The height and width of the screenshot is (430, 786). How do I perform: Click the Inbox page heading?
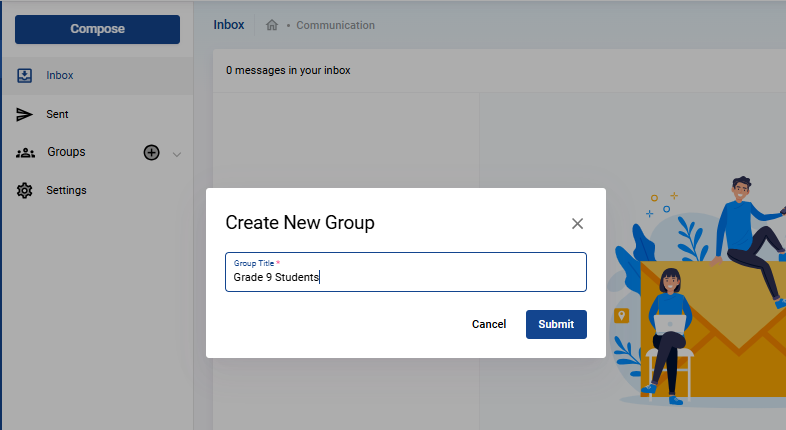(229, 25)
